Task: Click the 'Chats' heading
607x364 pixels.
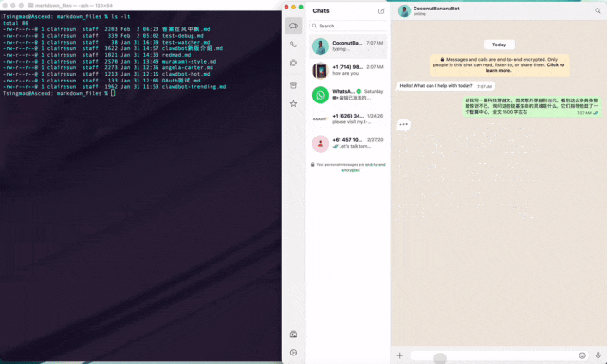Action: coord(321,11)
